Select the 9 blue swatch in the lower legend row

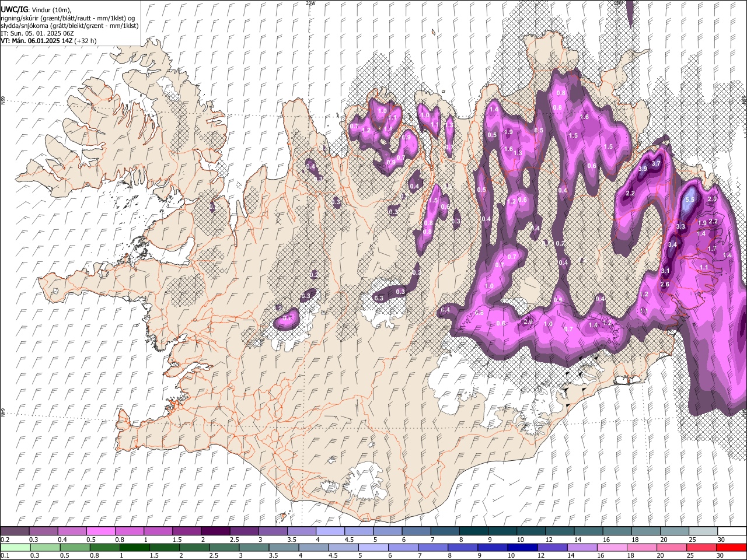tap(493, 548)
